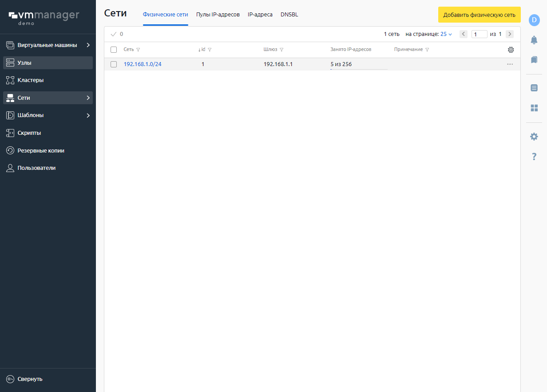The image size is (547, 392).
Task: Filter by the Шлюз column funnel icon
Action: tap(281, 50)
